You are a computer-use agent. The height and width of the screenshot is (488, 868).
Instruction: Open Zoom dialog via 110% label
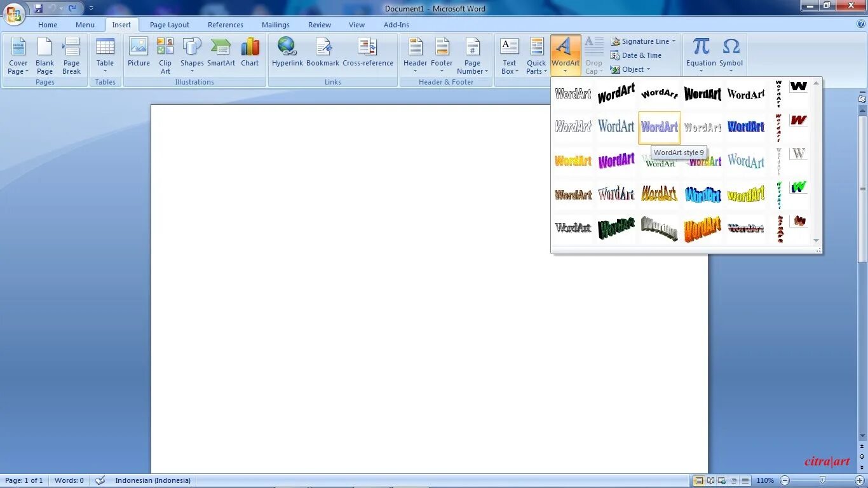point(765,481)
